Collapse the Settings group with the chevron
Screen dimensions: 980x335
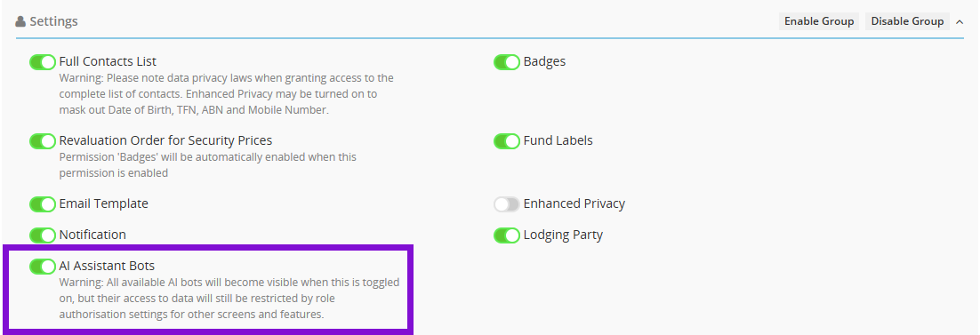960,21
